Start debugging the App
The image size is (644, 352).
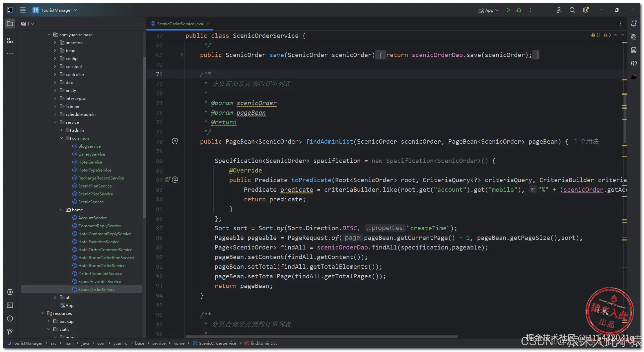pos(519,10)
